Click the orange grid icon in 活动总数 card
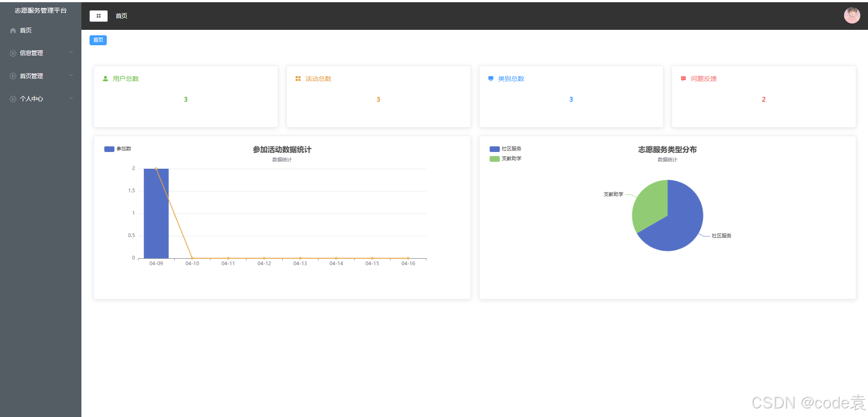Image resolution: width=868 pixels, height=417 pixels. 298,79
